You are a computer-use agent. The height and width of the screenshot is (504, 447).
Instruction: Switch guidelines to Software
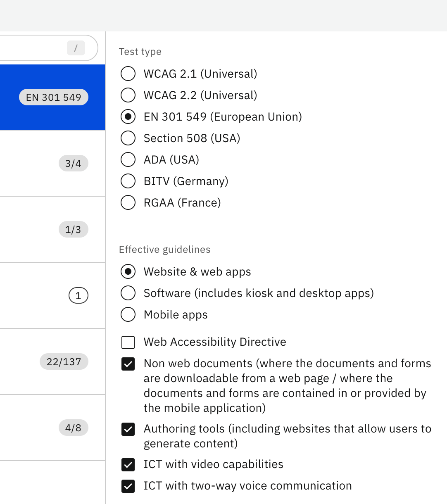(x=128, y=293)
